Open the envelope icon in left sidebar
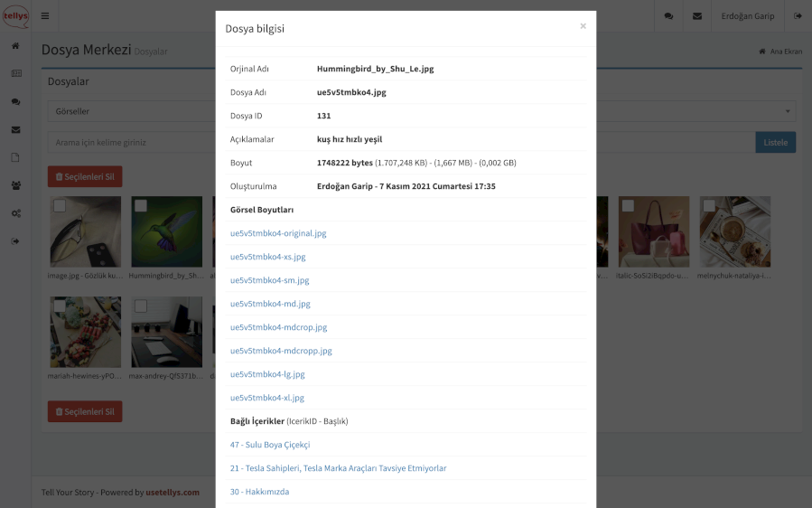Screen dimensions: 812x508 click(15, 129)
